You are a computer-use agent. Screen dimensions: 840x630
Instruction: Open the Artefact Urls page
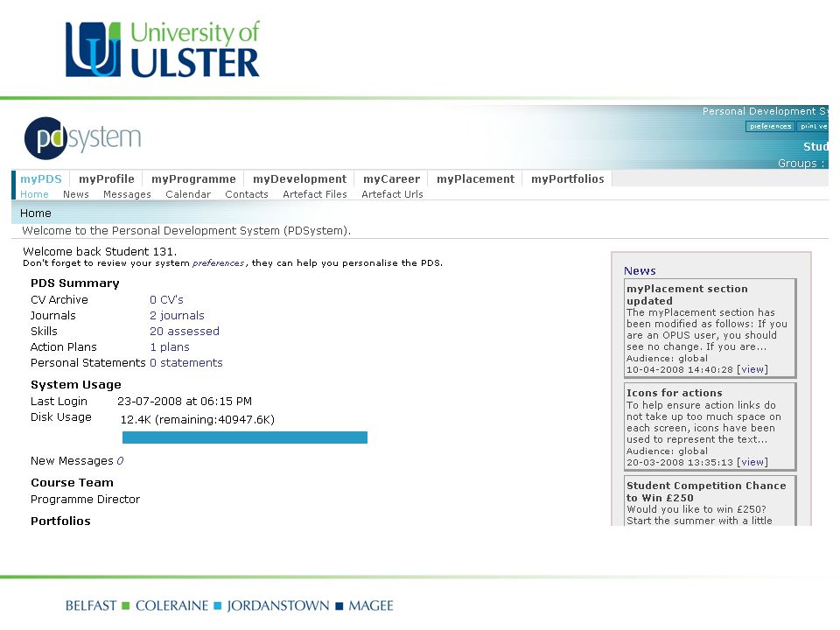coord(392,194)
